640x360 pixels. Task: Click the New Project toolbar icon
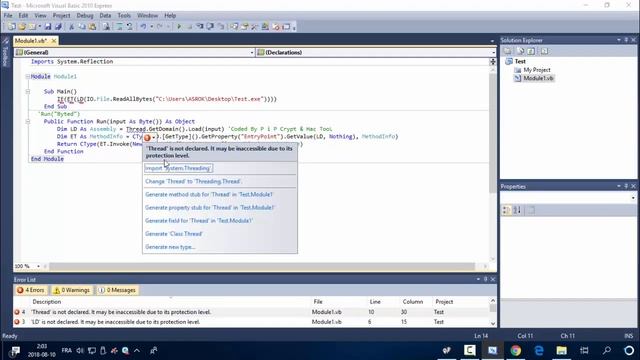pos(11,27)
